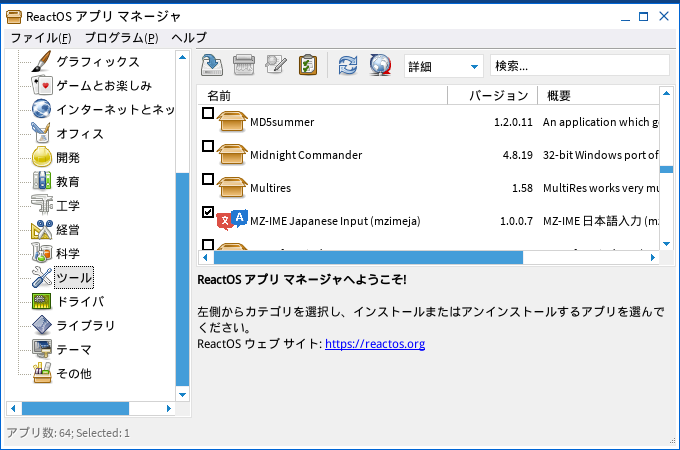Check the MD5summer checkbox

208,113
